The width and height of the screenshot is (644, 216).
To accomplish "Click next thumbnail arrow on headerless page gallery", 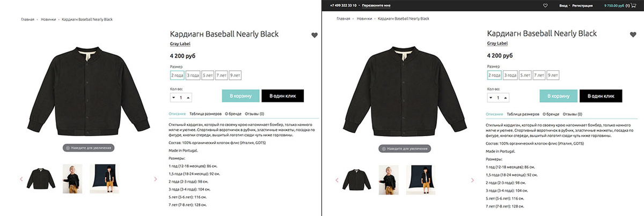I will (x=156, y=179).
